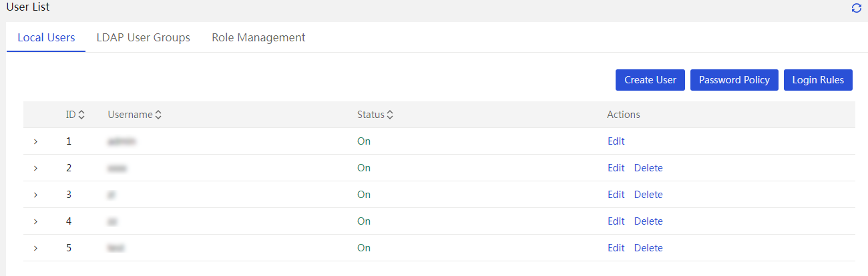Viewport: 868px width, 276px height.
Task: Select the Local Users tab
Action: (x=46, y=37)
